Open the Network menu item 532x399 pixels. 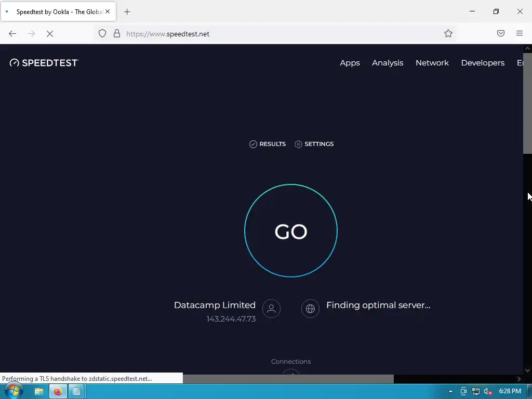[432, 63]
